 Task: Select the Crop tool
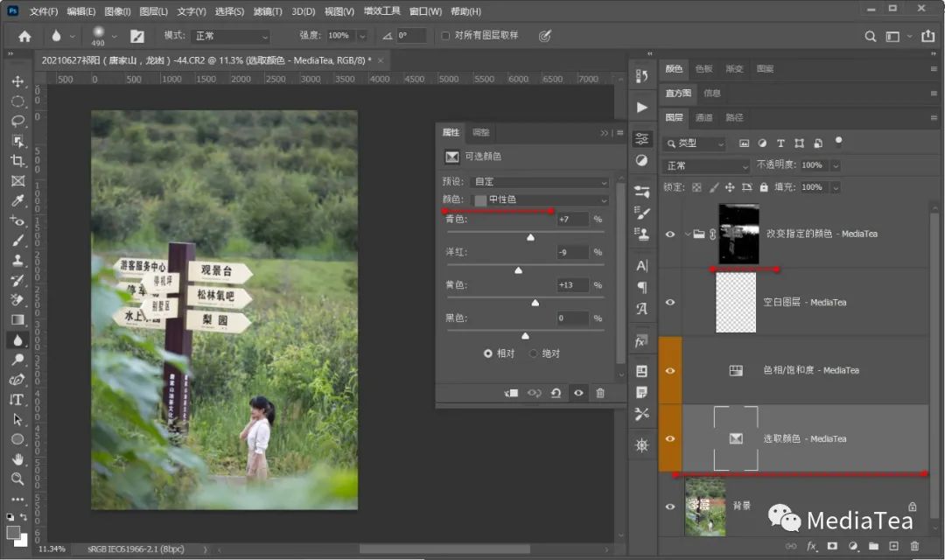17,160
